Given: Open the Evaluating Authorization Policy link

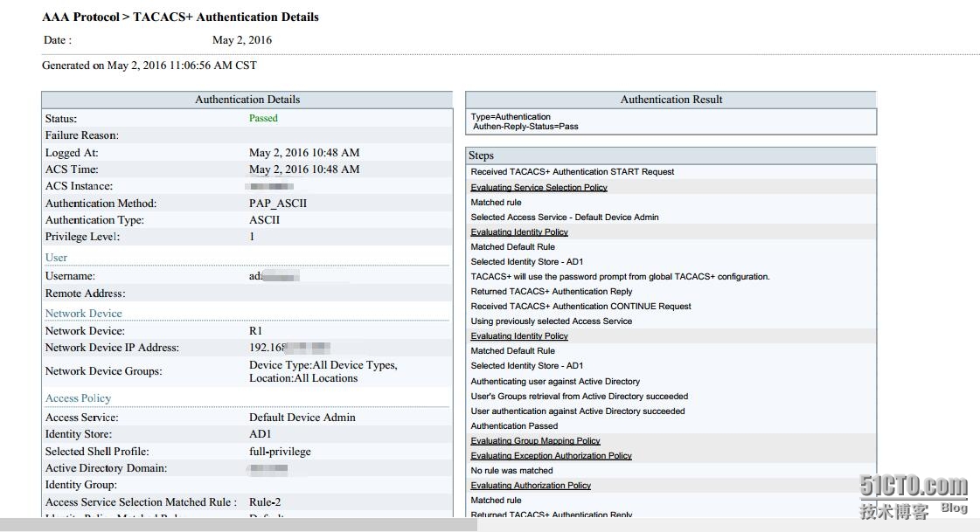Looking at the screenshot, I should click(x=531, y=485).
